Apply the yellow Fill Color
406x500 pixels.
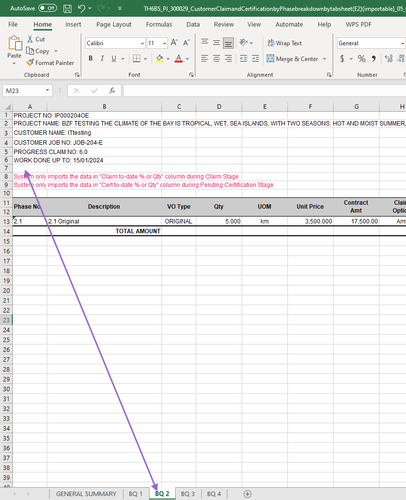[x=160, y=59]
